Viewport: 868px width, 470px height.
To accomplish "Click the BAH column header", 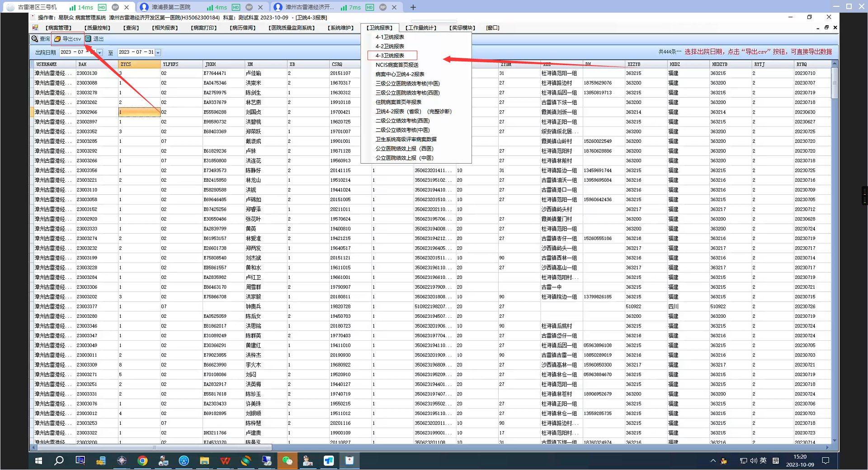I will 97,64.
